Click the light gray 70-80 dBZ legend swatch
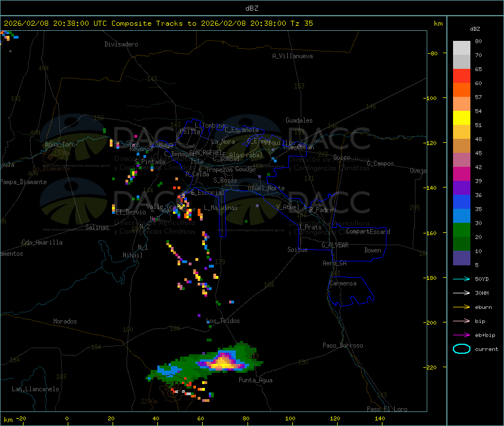This screenshot has height=426, width=504. (x=461, y=48)
